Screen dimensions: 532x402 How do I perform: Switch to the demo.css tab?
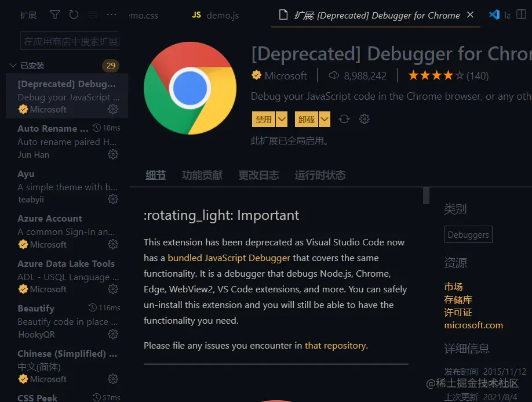[x=144, y=15]
